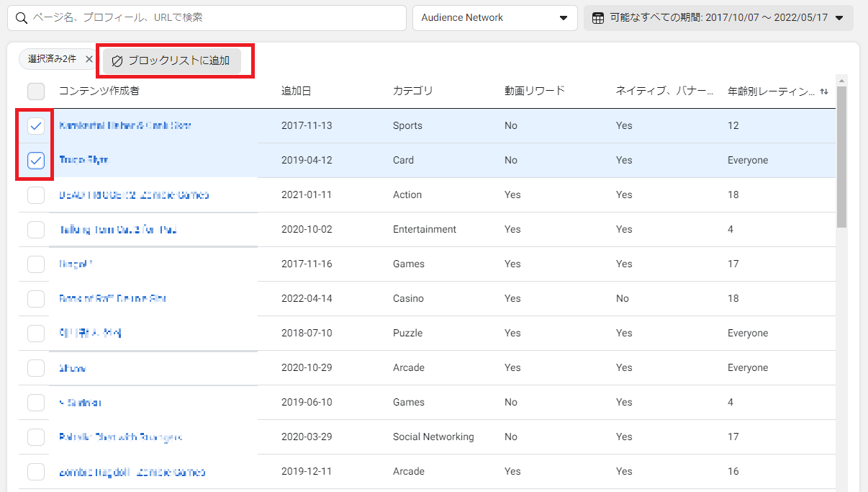Click the calendar icon in date range
The height and width of the screenshot is (492, 868).
597,18
